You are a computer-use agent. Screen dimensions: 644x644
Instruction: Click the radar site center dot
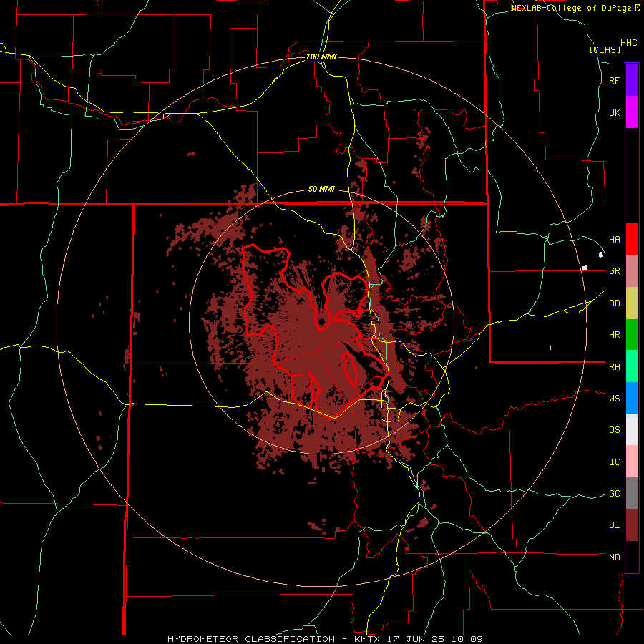point(321,321)
